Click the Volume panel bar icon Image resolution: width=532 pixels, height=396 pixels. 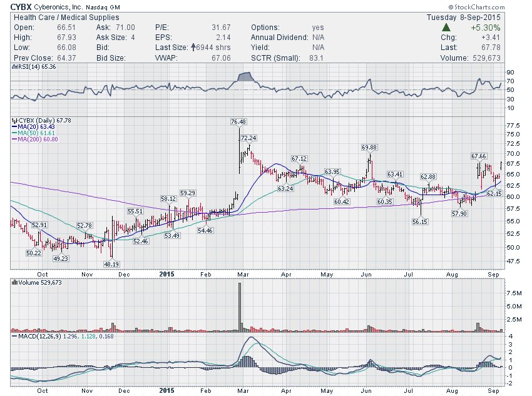[x=14, y=282]
